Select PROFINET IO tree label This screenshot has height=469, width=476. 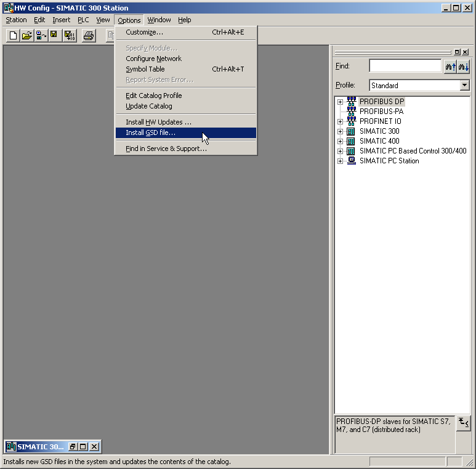pos(381,121)
